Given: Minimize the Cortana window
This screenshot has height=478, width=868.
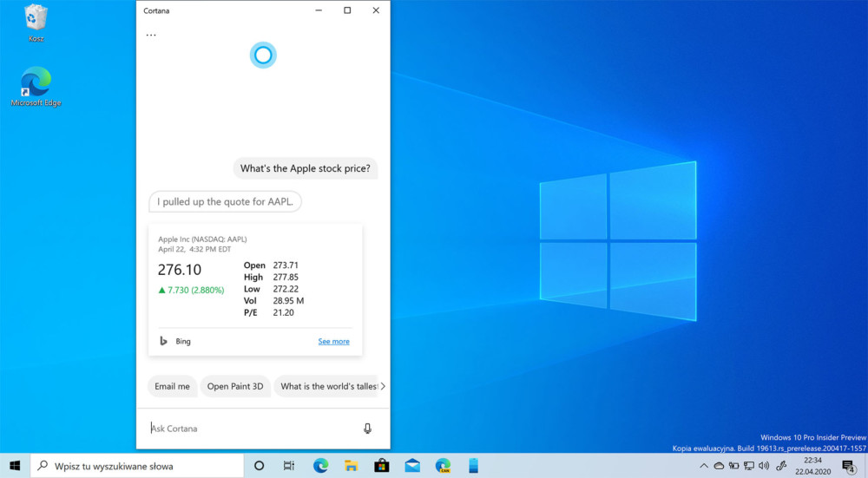Looking at the screenshot, I should (319, 10).
